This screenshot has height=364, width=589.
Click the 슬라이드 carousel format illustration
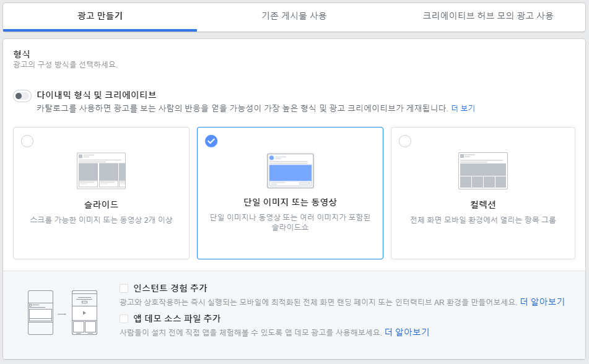point(101,170)
